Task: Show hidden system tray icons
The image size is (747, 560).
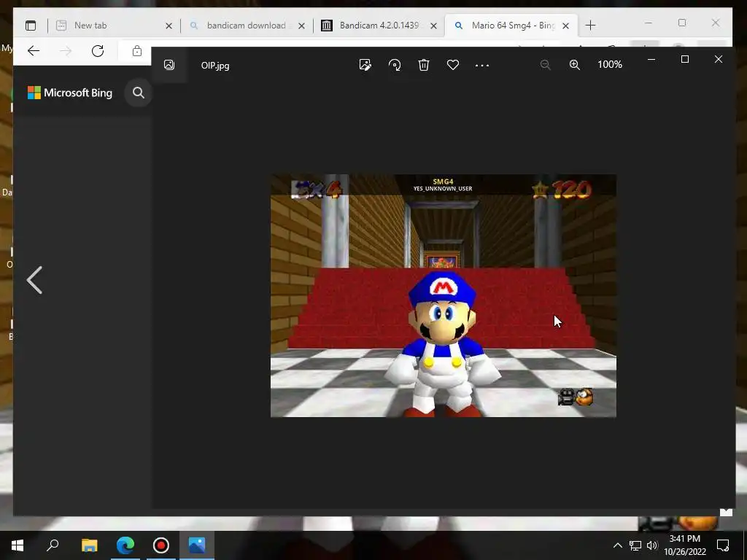Action: pyautogui.click(x=617, y=545)
